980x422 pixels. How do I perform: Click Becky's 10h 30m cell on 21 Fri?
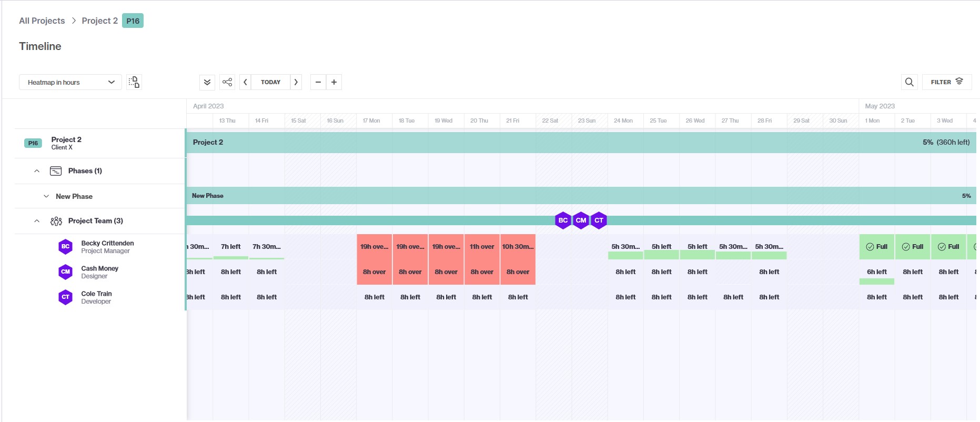(518, 247)
